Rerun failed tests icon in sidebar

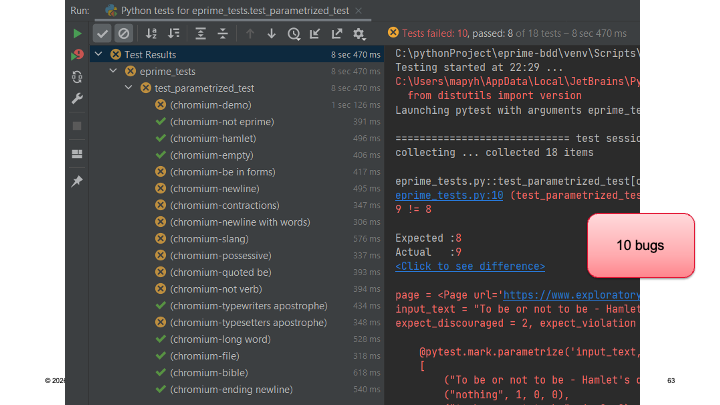tap(78, 55)
